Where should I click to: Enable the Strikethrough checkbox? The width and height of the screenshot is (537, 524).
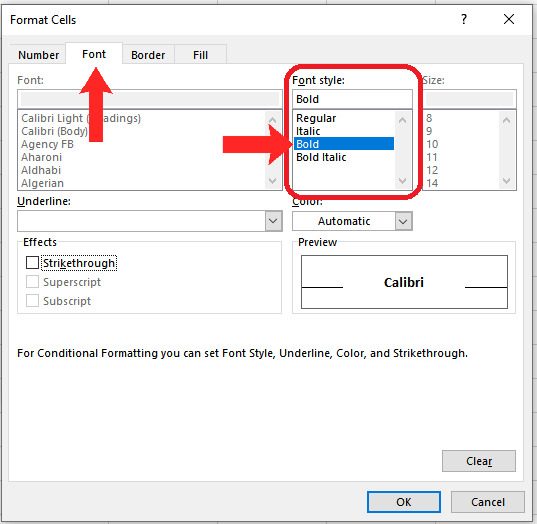pyautogui.click(x=32, y=263)
